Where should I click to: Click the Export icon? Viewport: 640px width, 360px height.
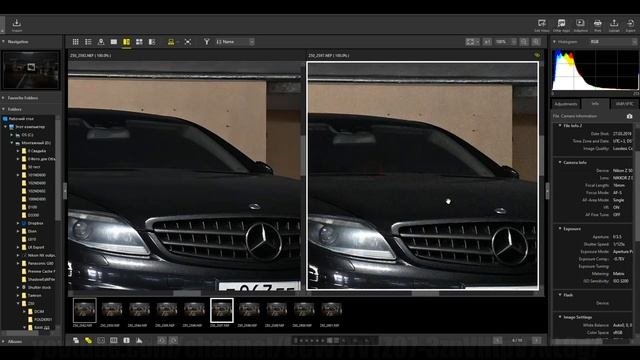click(x=630, y=25)
